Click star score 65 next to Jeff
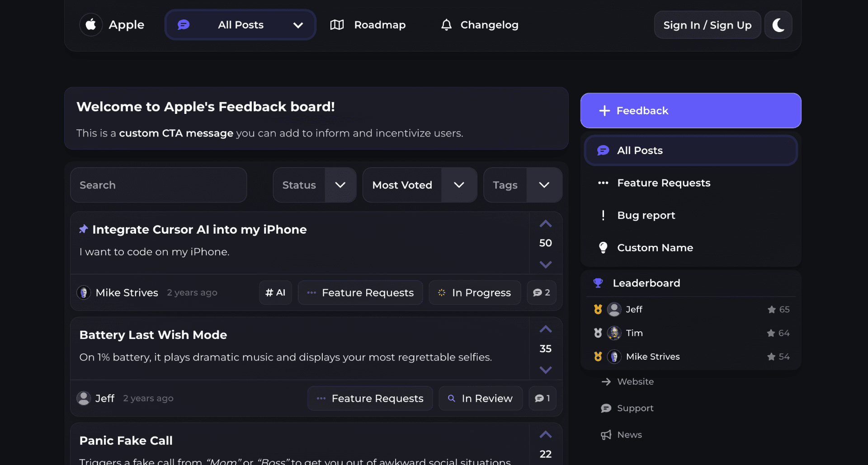 [778, 310]
